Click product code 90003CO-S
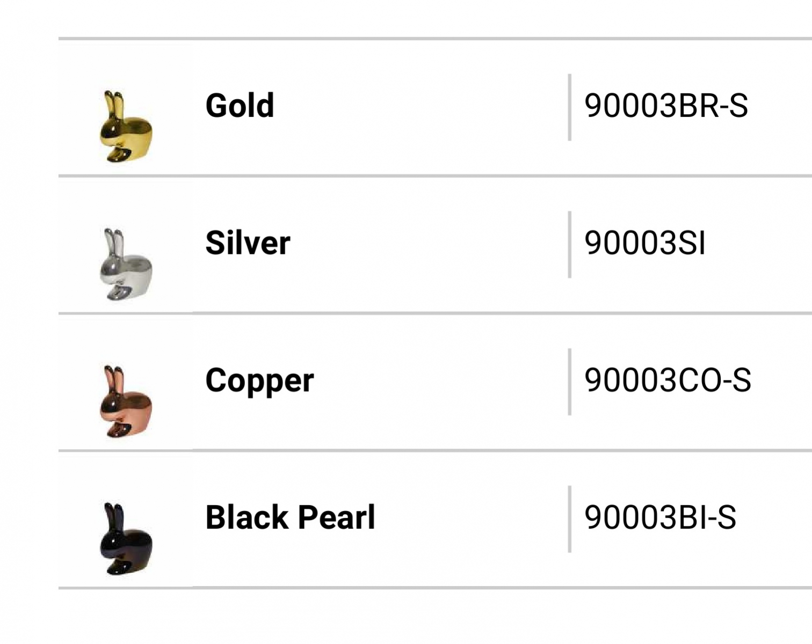This screenshot has height=644, width=812. [668, 380]
